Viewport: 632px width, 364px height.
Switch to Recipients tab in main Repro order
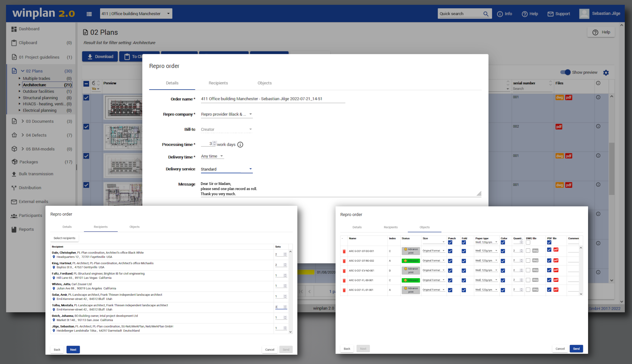(x=218, y=83)
